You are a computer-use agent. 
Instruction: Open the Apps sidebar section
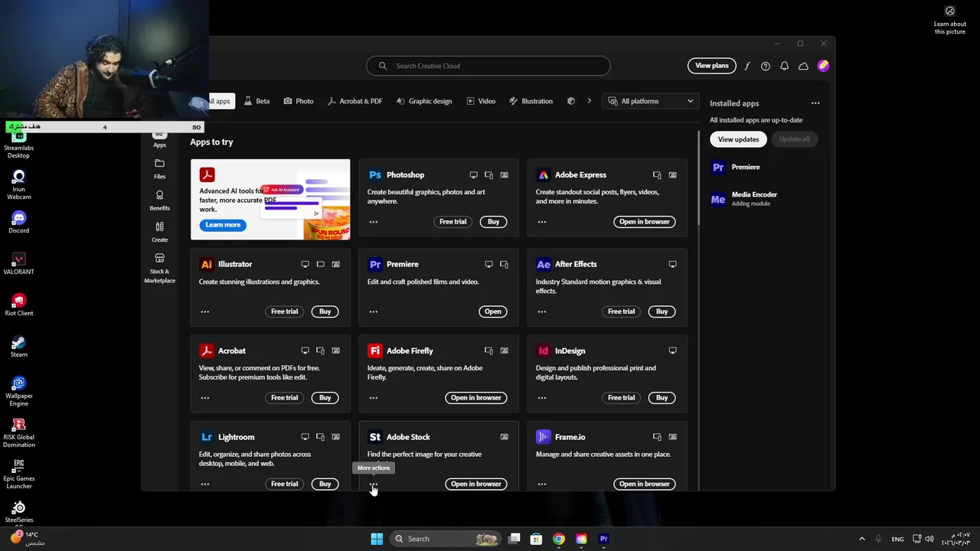click(159, 140)
